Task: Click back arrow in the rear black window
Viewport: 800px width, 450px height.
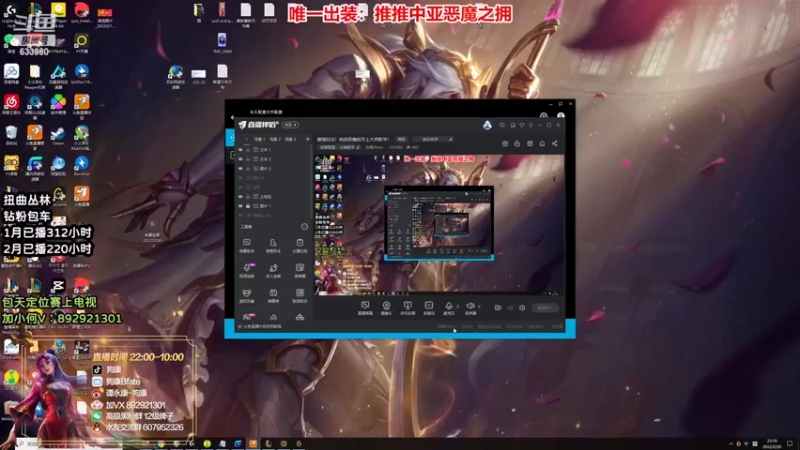Action: coord(233,117)
